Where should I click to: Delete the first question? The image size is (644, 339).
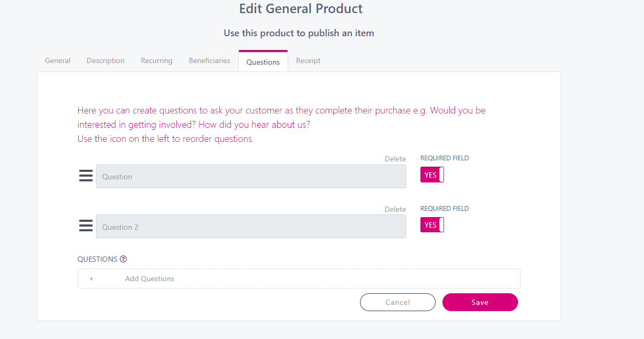click(x=395, y=159)
